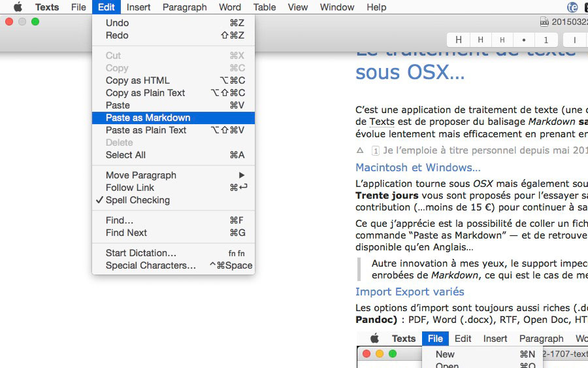Open Find... dialog

[173, 220]
